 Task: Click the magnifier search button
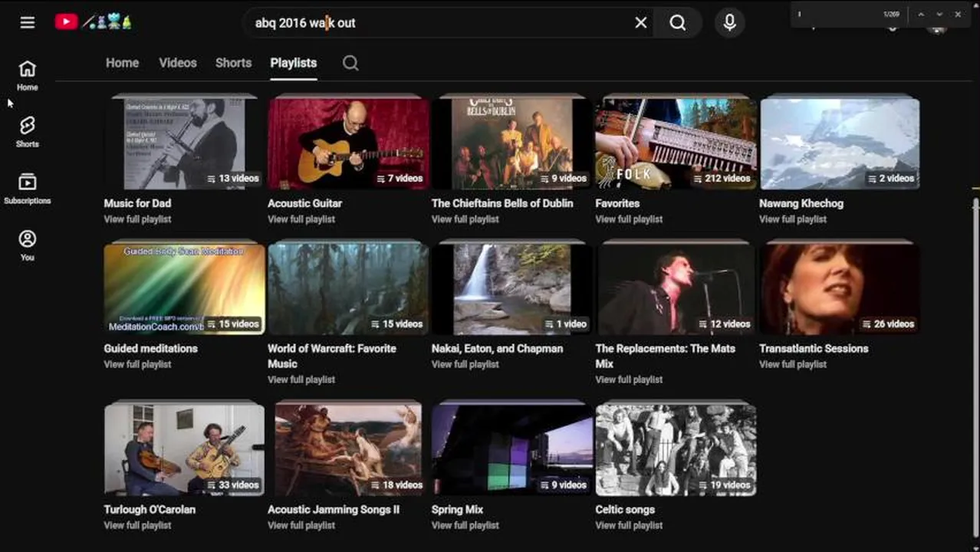pyautogui.click(x=678, y=23)
